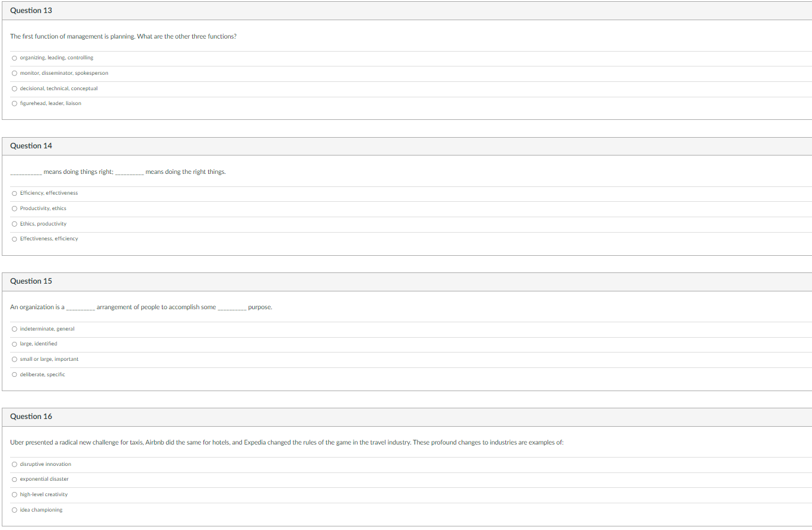Screen dimensions: 812x530
Task: Select "decisional, technical, conceptual" answer
Action: (14, 88)
